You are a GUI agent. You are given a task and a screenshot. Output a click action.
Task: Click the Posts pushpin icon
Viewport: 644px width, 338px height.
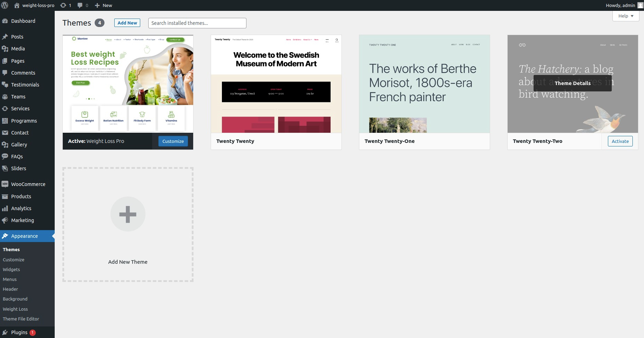click(x=5, y=37)
